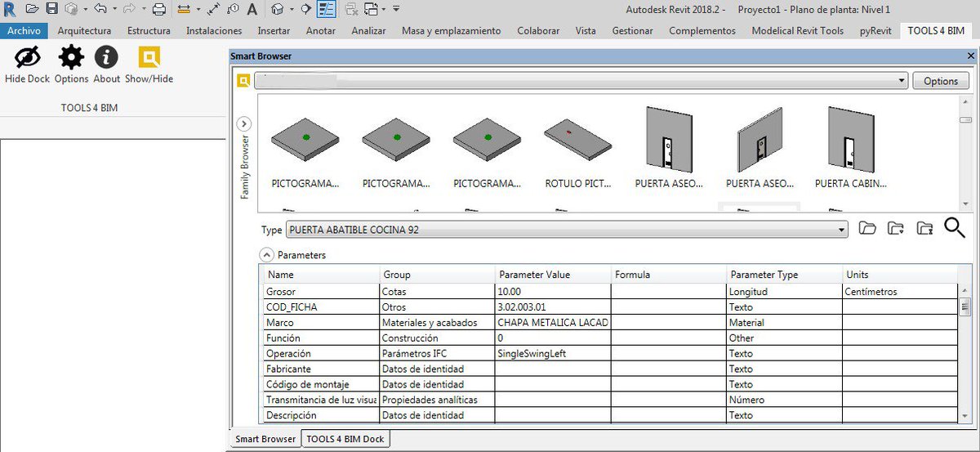The image size is (980, 452).
Task: Click the open folder icon beside Type
Action: tap(868, 228)
